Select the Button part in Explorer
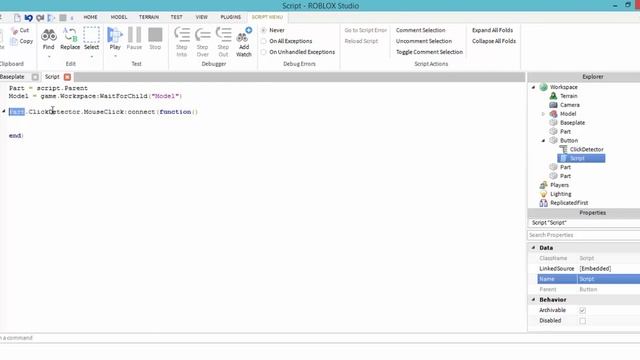640x360 pixels. pos(569,140)
